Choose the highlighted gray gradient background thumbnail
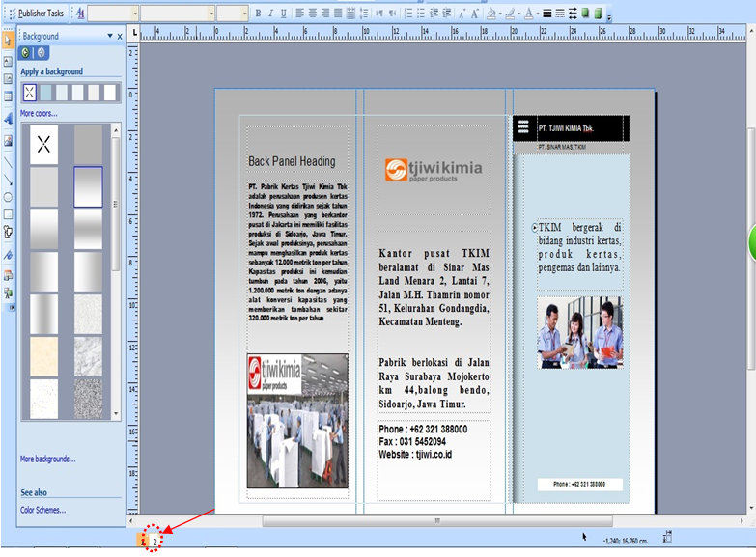756x557 pixels. pos(88,186)
